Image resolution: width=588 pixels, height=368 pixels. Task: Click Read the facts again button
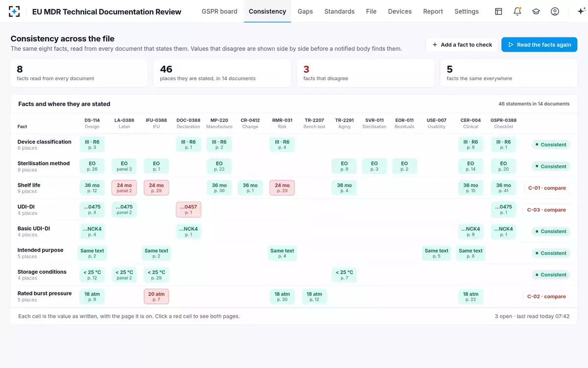(x=539, y=45)
